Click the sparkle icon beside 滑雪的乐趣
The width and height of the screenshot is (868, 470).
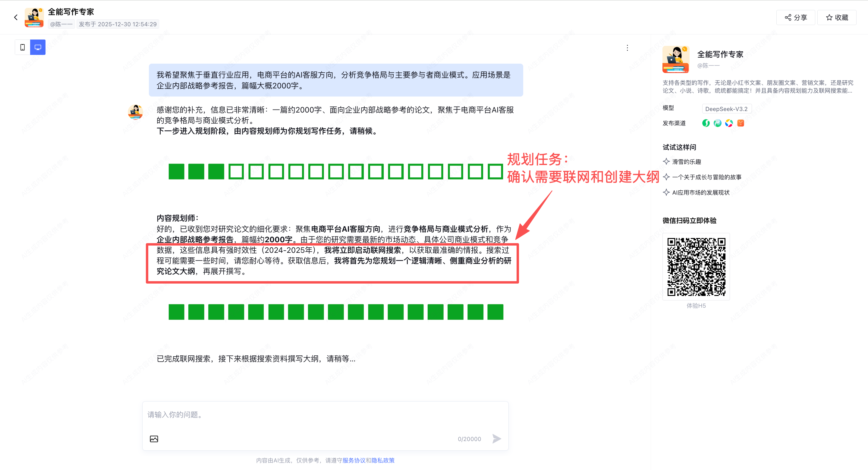[x=666, y=161]
